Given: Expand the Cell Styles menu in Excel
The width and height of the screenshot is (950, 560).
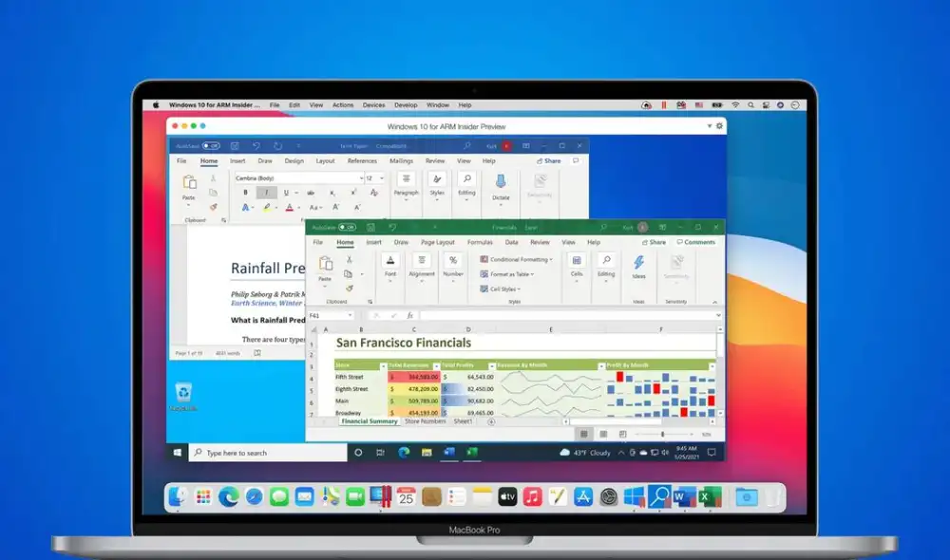Looking at the screenshot, I should 501,289.
